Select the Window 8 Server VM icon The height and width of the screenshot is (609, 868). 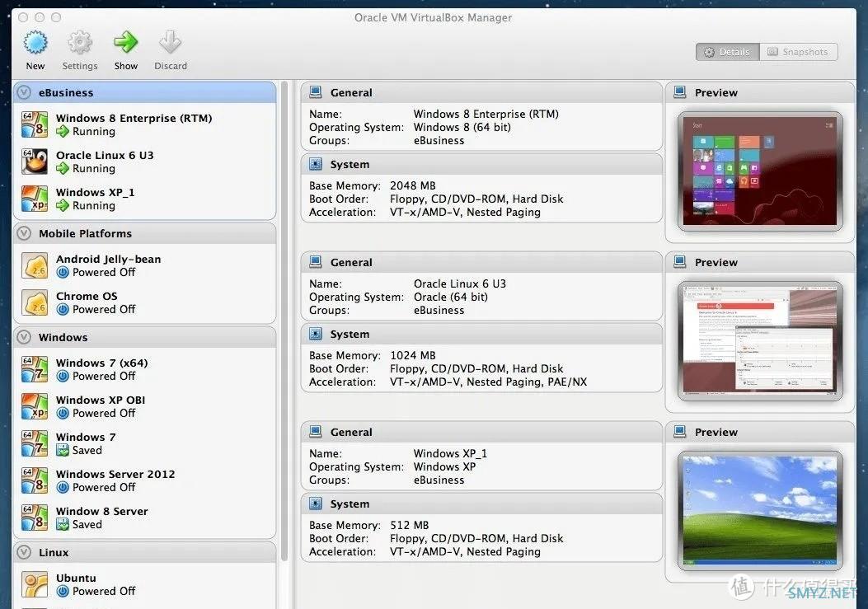tap(35, 518)
